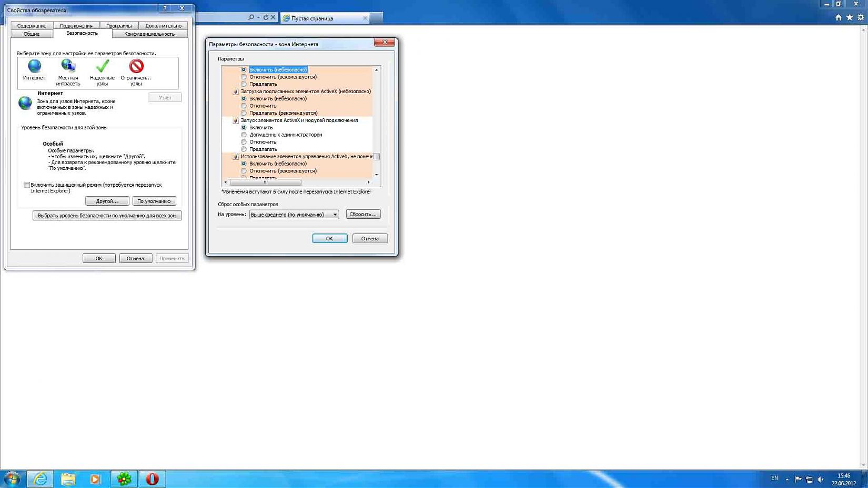Click the horizontal scrollbar right arrow in settings list
Image resolution: width=868 pixels, height=488 pixels.
(x=369, y=182)
